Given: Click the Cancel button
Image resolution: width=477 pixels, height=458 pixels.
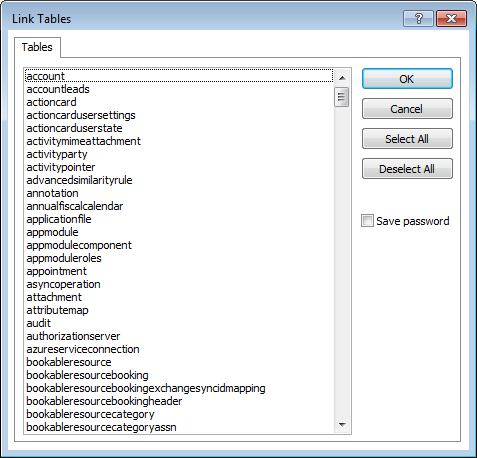Looking at the screenshot, I should tap(407, 109).
